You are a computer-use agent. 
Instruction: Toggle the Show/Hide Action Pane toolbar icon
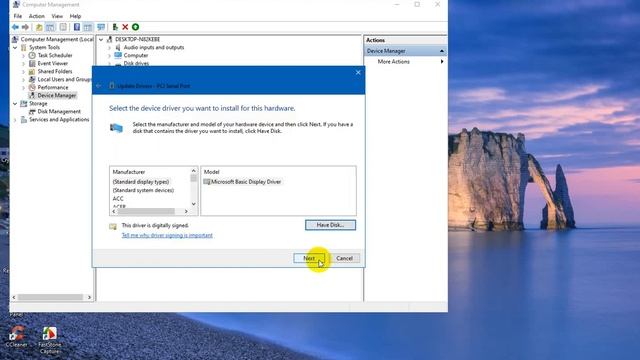pos(87,27)
